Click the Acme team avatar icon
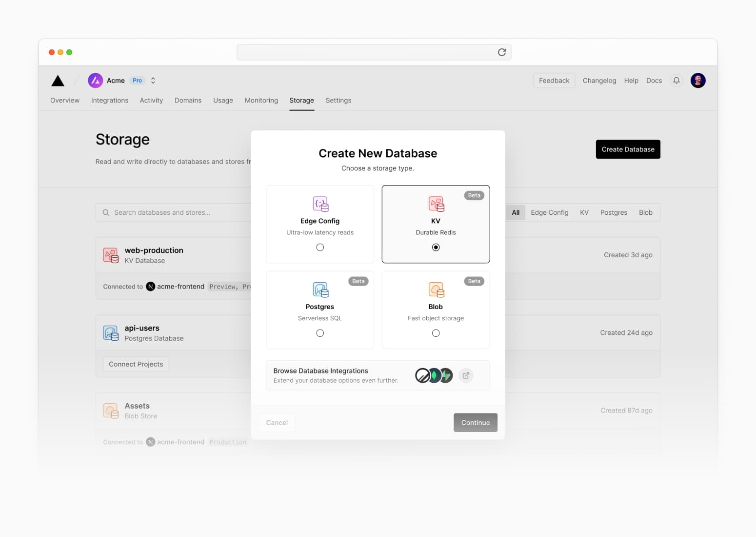This screenshot has width=756, height=537. tap(95, 81)
